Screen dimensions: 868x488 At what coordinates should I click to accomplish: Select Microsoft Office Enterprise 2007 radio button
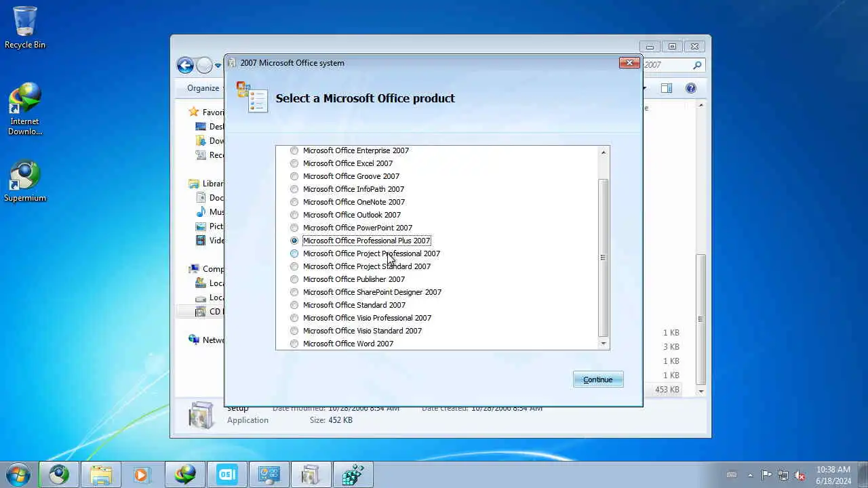pos(294,150)
